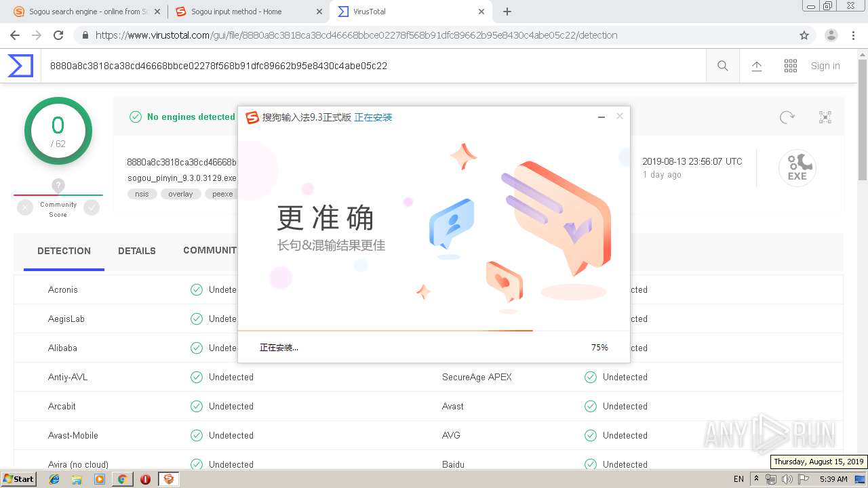This screenshot has width=868, height=488.
Task: Click the AegisLab engine name
Action: [x=66, y=319]
